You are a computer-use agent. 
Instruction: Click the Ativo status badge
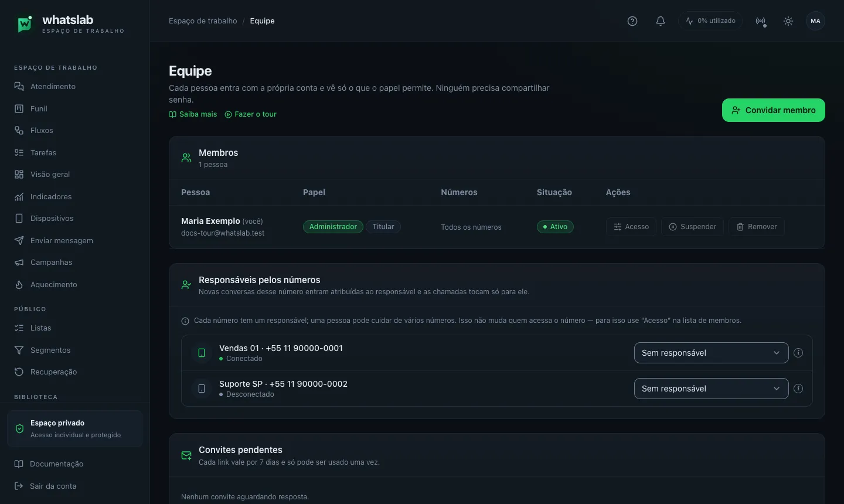(555, 227)
